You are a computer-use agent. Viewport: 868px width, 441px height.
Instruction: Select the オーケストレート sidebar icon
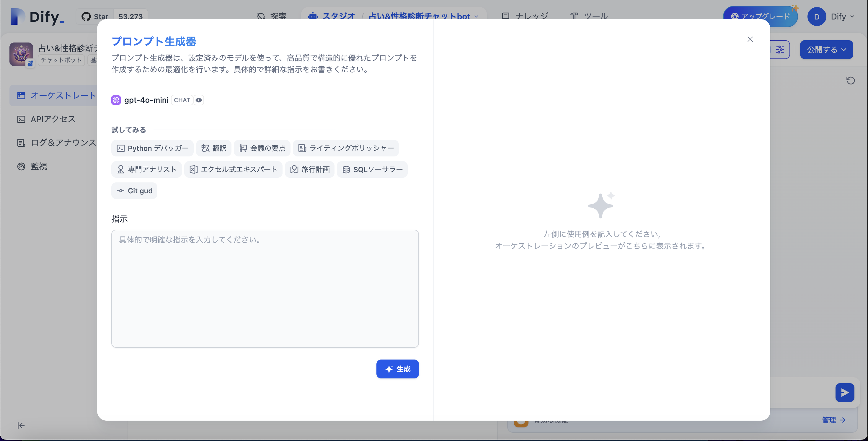pos(21,96)
